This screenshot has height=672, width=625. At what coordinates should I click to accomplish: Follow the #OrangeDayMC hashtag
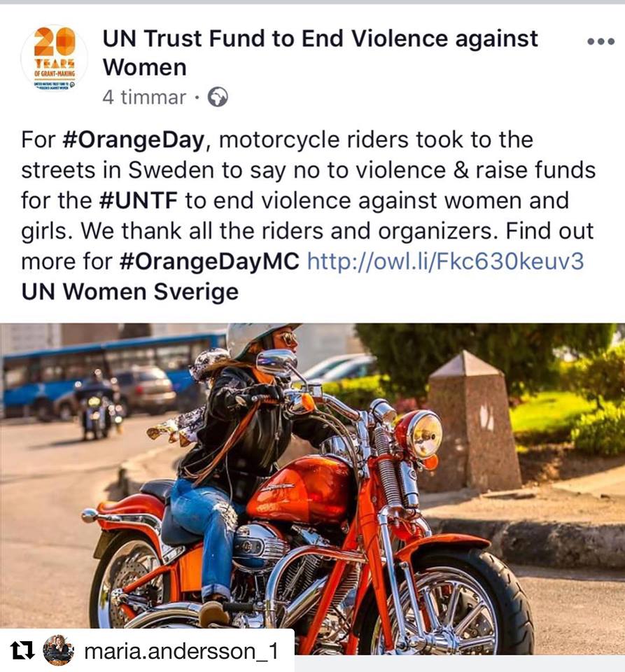(209, 261)
